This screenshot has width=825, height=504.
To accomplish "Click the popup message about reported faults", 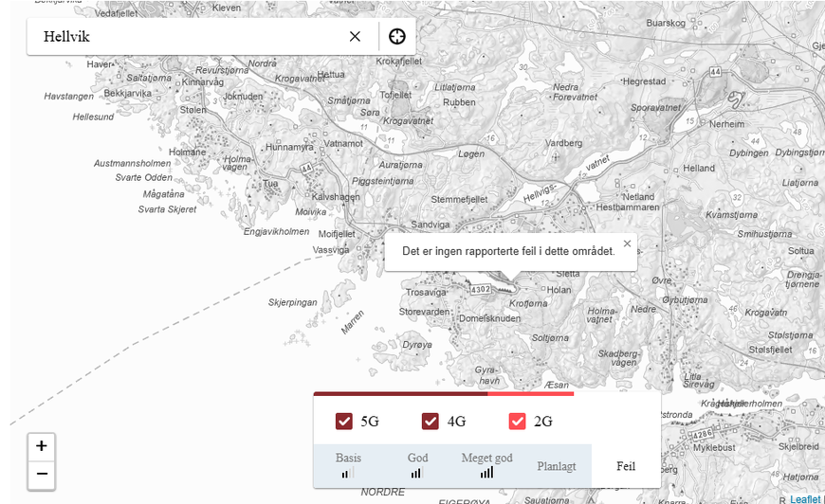I will click(x=508, y=252).
